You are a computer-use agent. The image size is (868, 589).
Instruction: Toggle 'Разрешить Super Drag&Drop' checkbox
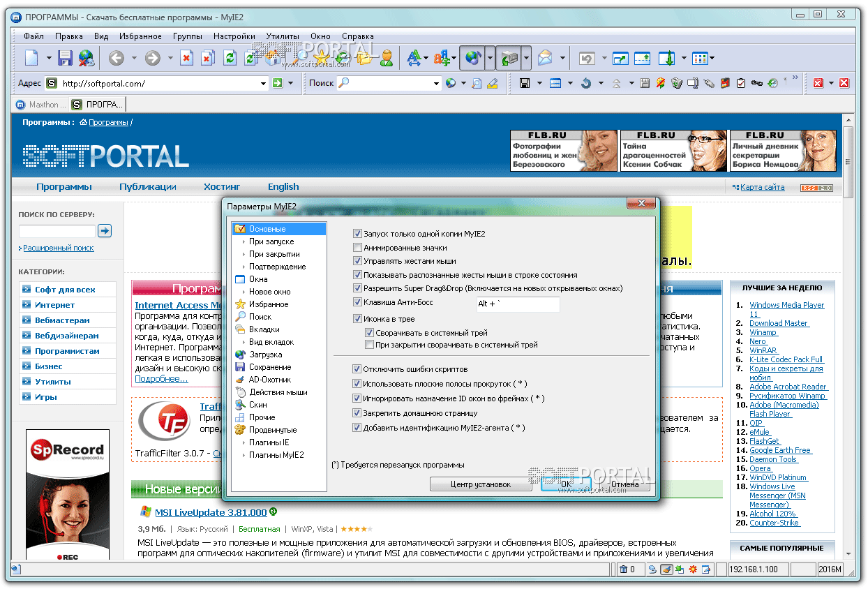358,288
